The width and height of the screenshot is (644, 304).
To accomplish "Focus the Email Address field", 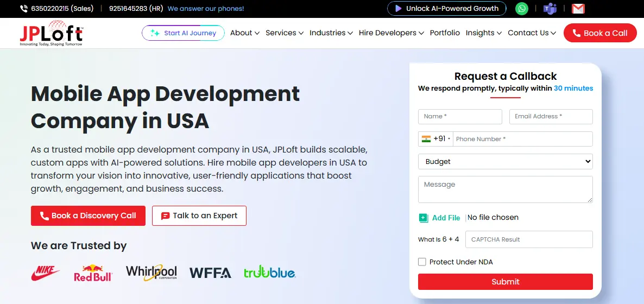I will point(551,117).
